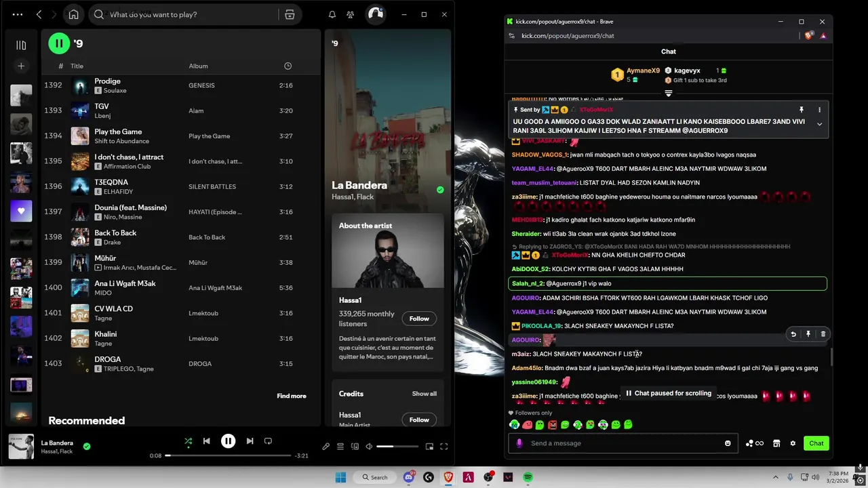Go back in Spotify navigation
The width and height of the screenshot is (868, 488).
(39, 14)
